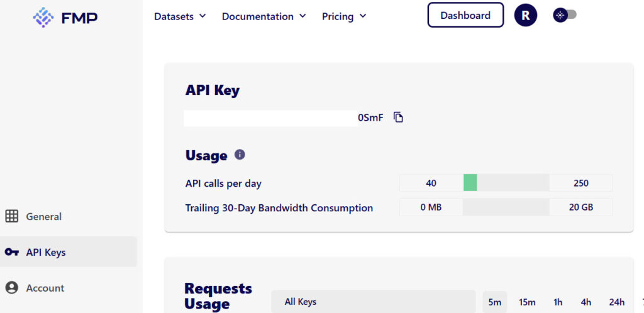Image resolution: width=644 pixels, height=313 pixels.
Task: Click the masked API key field
Action: point(270,118)
